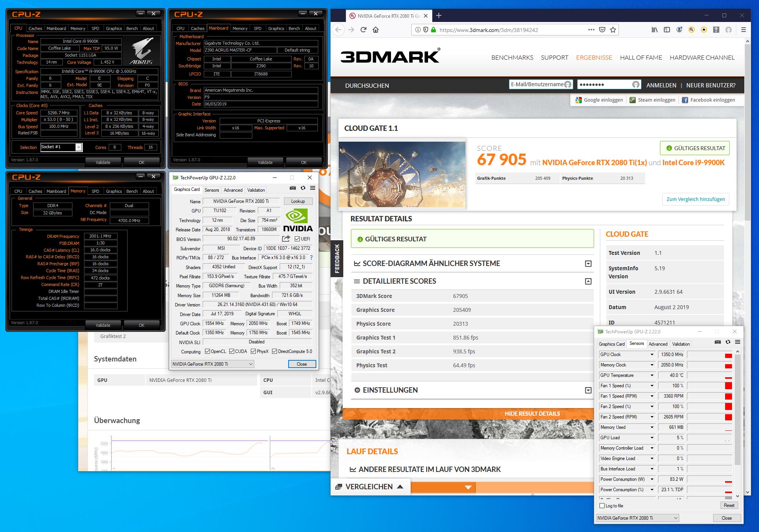Click Zum Vergleich hinzufügen button
Viewport: 759px width, 532px height.
695,199
